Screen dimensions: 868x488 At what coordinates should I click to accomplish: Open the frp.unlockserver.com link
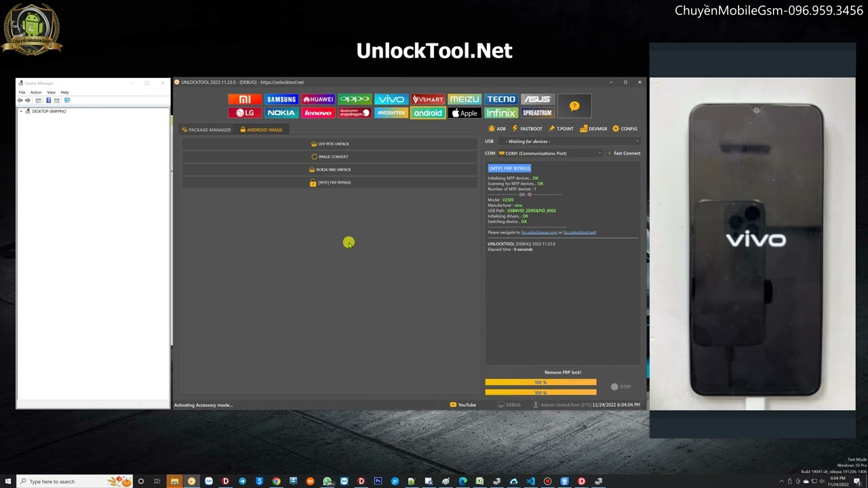539,232
